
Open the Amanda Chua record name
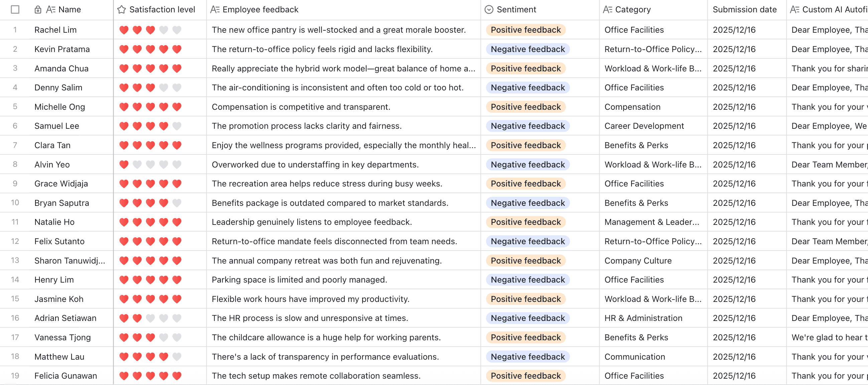pos(61,69)
